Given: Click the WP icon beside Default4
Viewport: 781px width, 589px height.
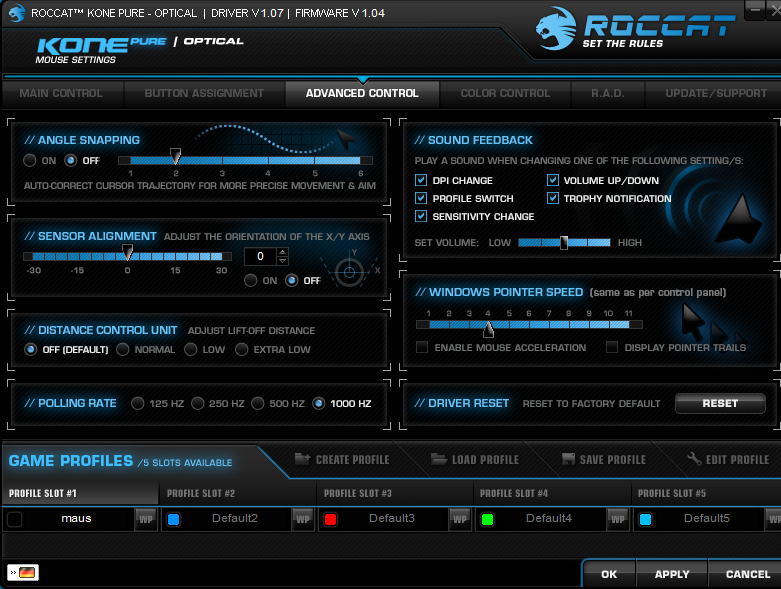Looking at the screenshot, I should (618, 519).
